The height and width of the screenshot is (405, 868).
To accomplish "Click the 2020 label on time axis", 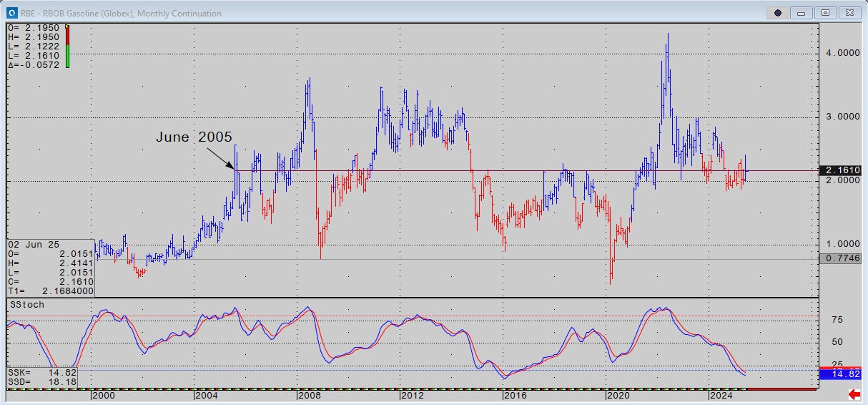I will pyautogui.click(x=618, y=395).
